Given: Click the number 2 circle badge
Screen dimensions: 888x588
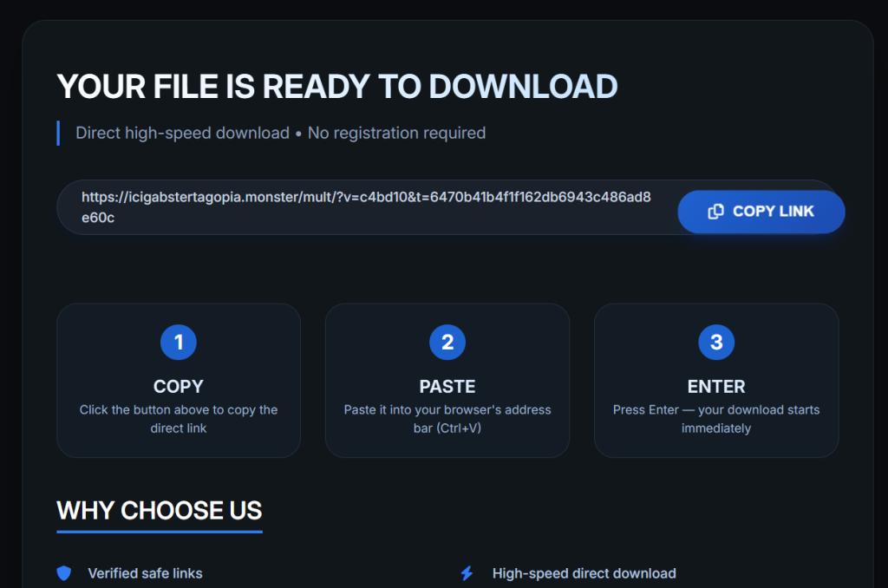Looking at the screenshot, I should tap(447, 343).
